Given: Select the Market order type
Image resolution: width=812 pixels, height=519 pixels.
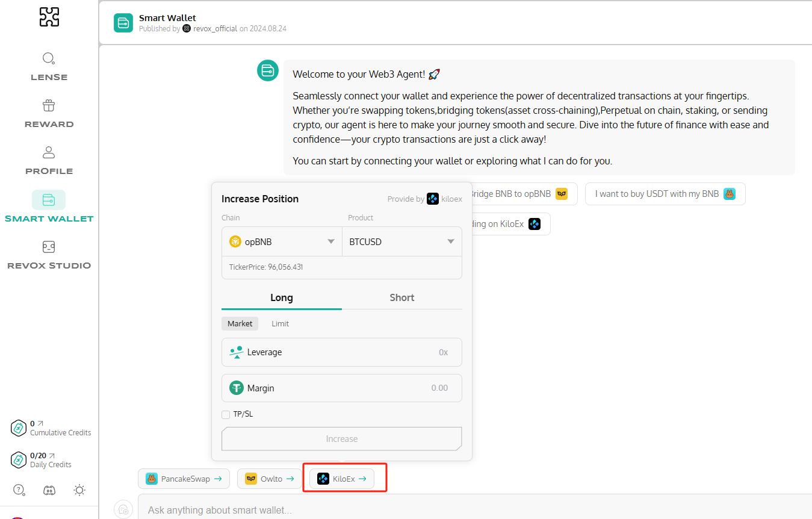Looking at the screenshot, I should 240,323.
